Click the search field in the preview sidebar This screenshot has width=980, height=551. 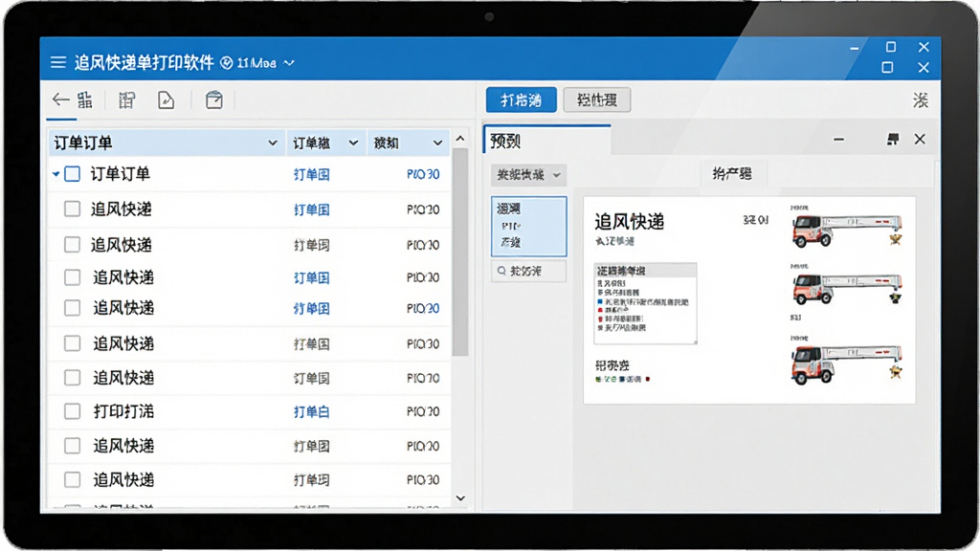point(528,271)
